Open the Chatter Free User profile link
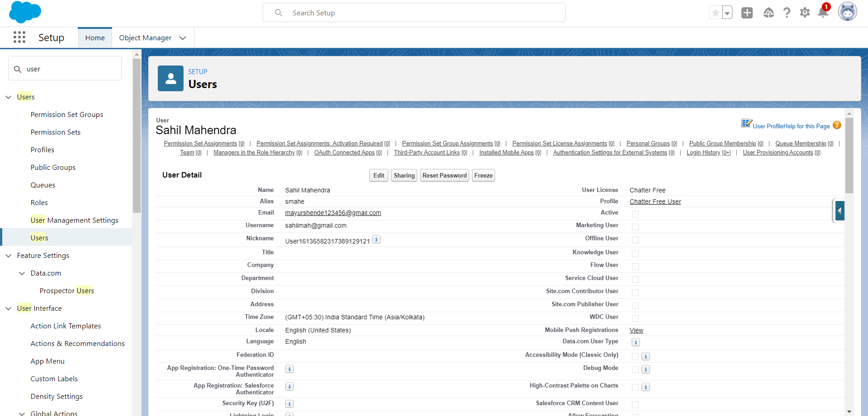This screenshot has height=416, width=868. [655, 201]
